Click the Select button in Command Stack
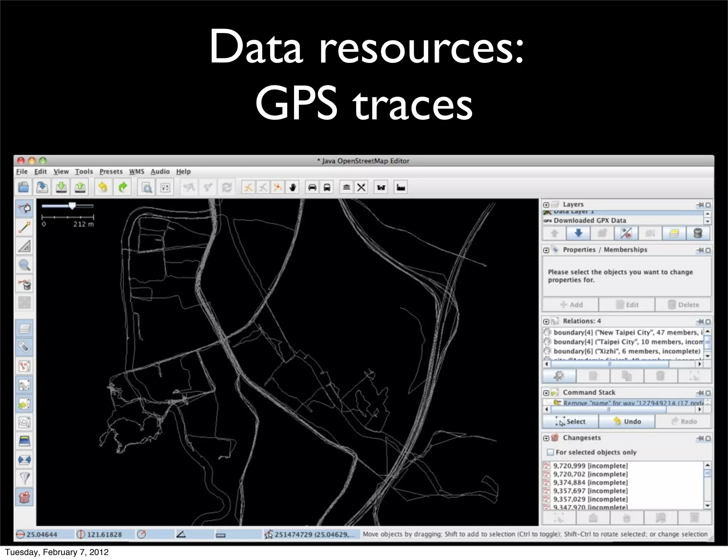The image size is (728, 560). 570,421
